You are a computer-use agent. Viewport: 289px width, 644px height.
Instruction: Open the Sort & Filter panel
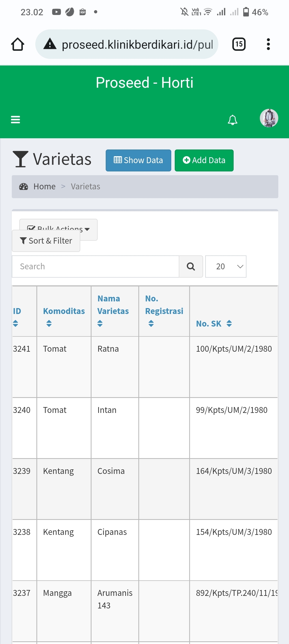[x=46, y=241]
